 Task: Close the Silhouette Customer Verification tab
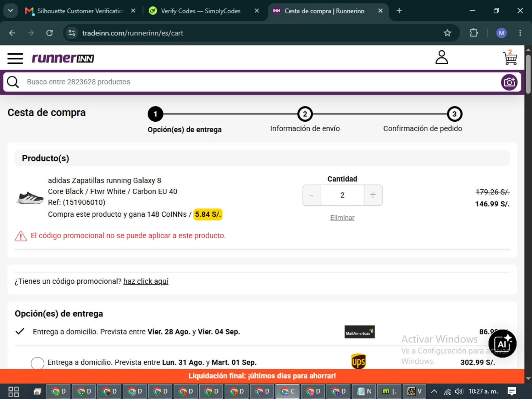tap(133, 11)
